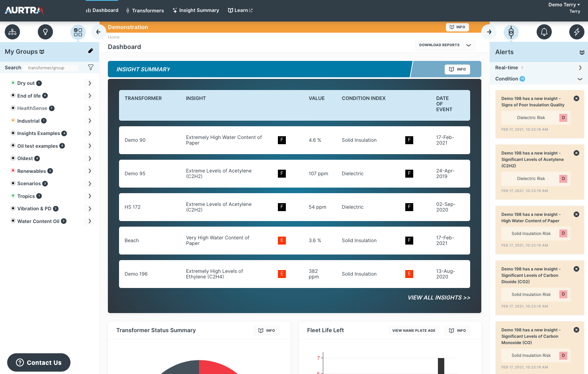Click INFO on Transformer Status Summary

(267, 331)
